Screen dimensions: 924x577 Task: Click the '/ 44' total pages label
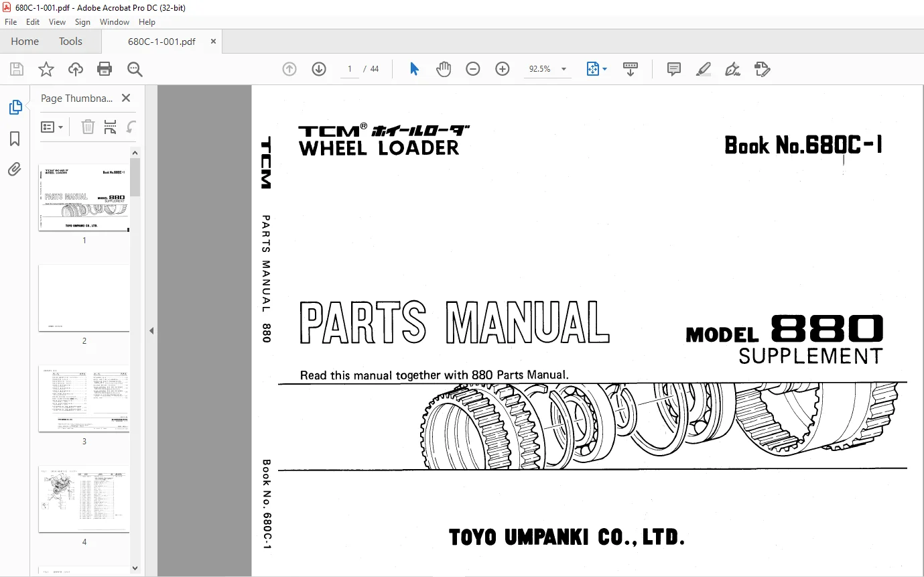click(371, 69)
